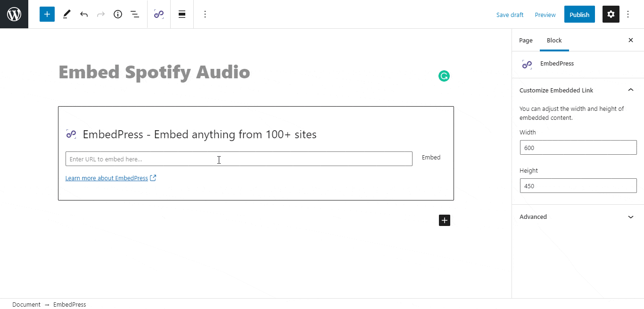The height and width of the screenshot is (309, 644).
Task: Open the List View outline icon
Action: tap(135, 14)
